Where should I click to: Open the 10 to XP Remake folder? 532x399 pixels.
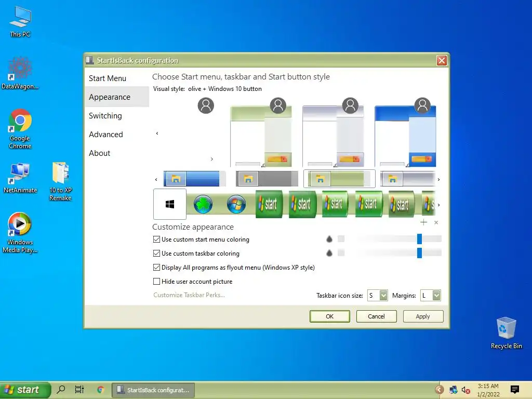pos(60,181)
